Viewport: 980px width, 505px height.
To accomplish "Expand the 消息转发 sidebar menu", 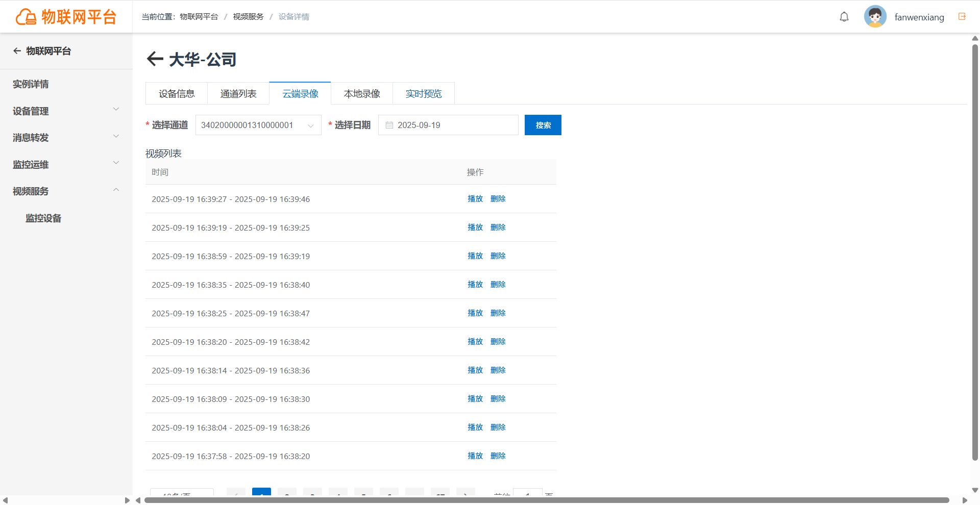I will pyautogui.click(x=66, y=137).
